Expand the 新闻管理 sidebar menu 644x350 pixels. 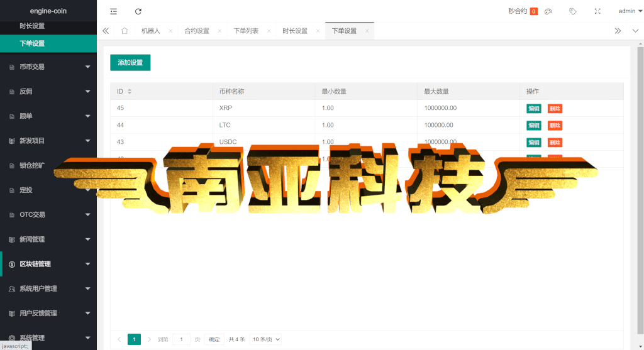[x=48, y=239]
